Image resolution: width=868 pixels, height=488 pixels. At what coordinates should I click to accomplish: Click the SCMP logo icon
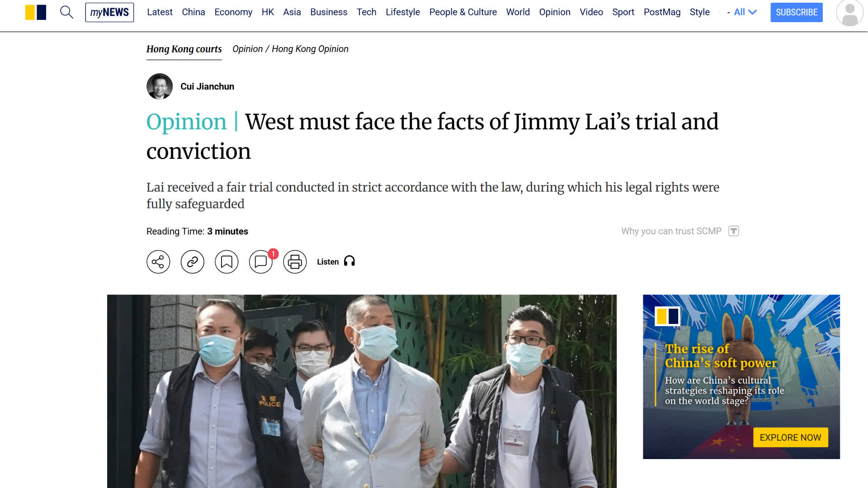pos(36,12)
